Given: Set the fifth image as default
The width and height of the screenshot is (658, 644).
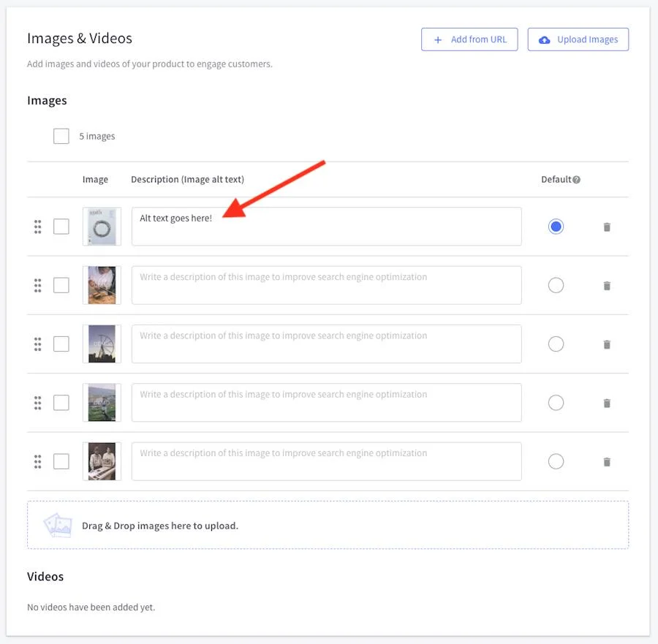Looking at the screenshot, I should [556, 461].
